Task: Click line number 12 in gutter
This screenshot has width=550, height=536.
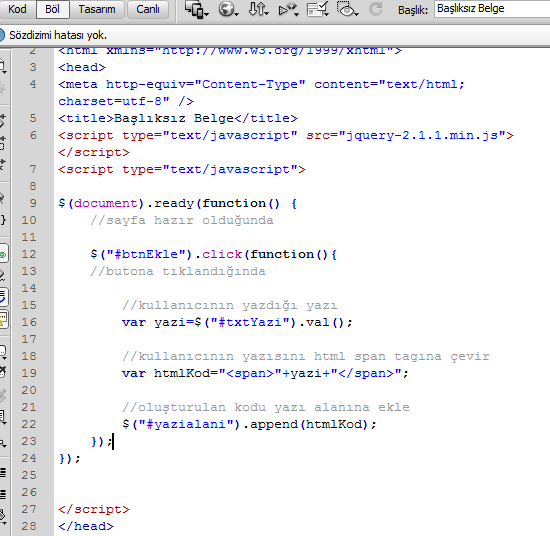Action: [x=29, y=254]
